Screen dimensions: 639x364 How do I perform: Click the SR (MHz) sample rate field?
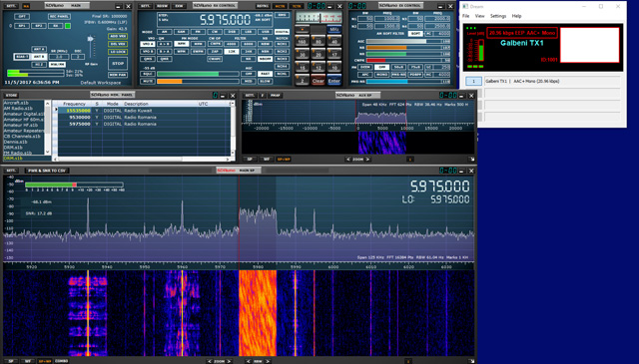(x=59, y=57)
